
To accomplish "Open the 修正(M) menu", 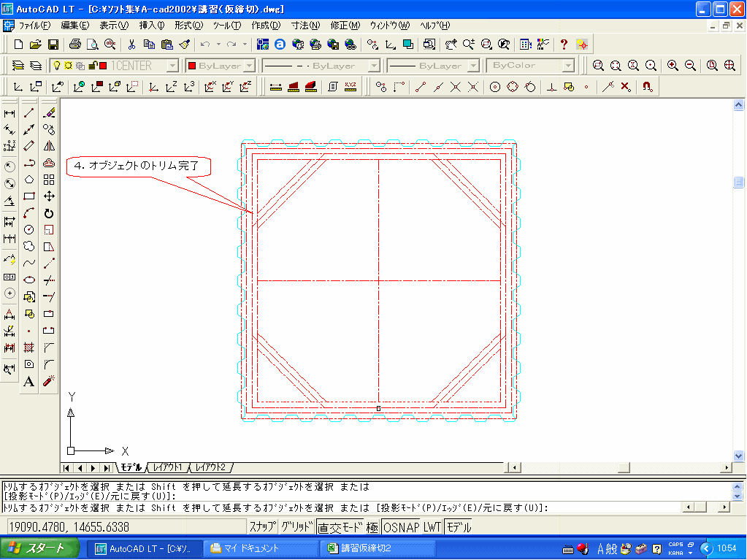I will [345, 26].
